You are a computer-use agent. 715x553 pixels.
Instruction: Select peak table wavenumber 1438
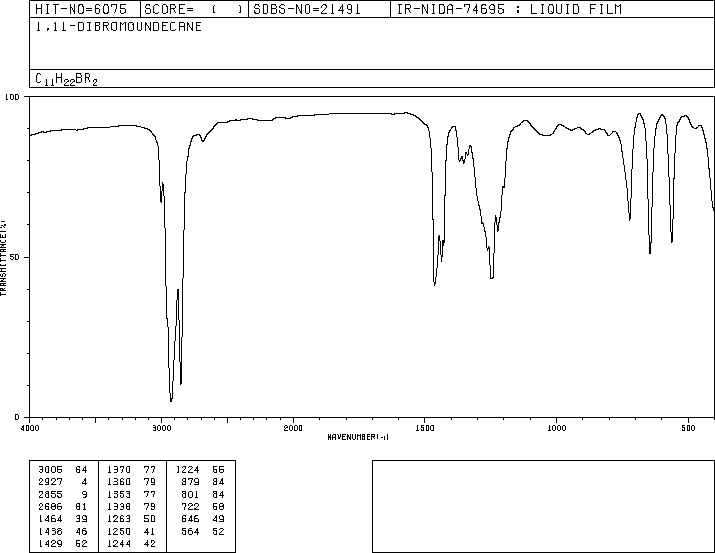50,531
